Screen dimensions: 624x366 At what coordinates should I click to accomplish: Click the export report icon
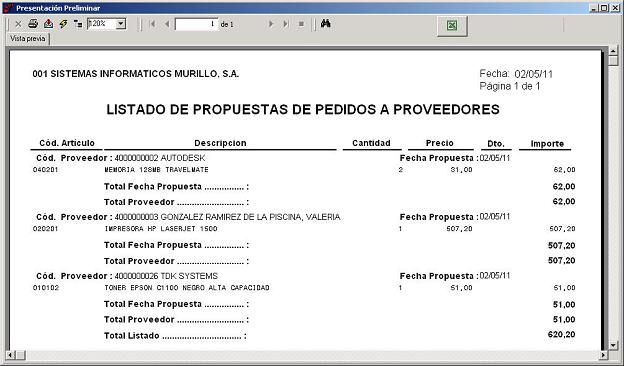click(48, 24)
